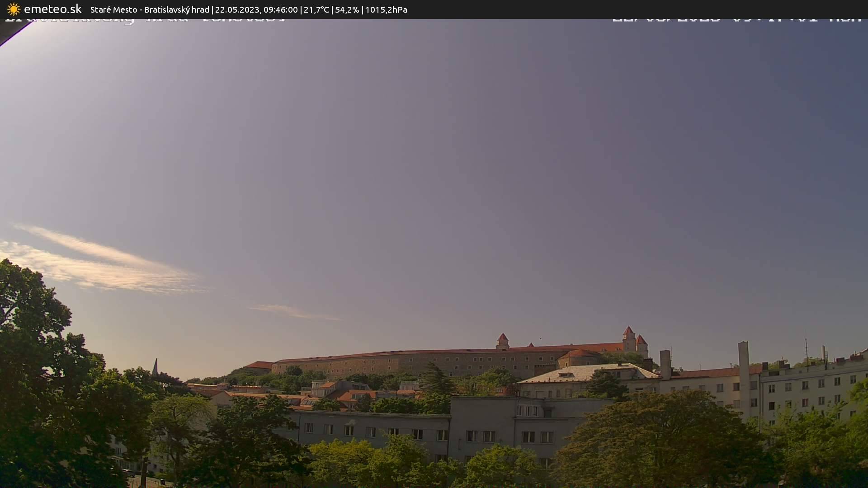The width and height of the screenshot is (868, 488).
Task: Open the emeteo.sk homepage link
Action: tap(53, 9)
